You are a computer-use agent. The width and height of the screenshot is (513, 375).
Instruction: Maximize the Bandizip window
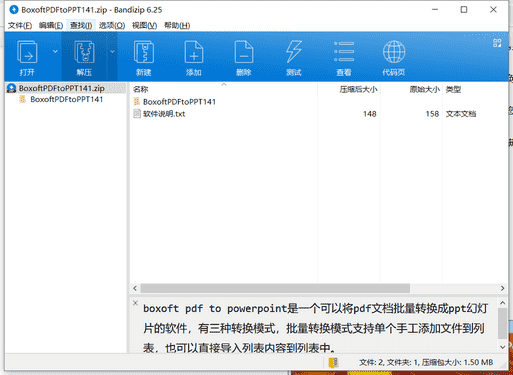pos(464,10)
